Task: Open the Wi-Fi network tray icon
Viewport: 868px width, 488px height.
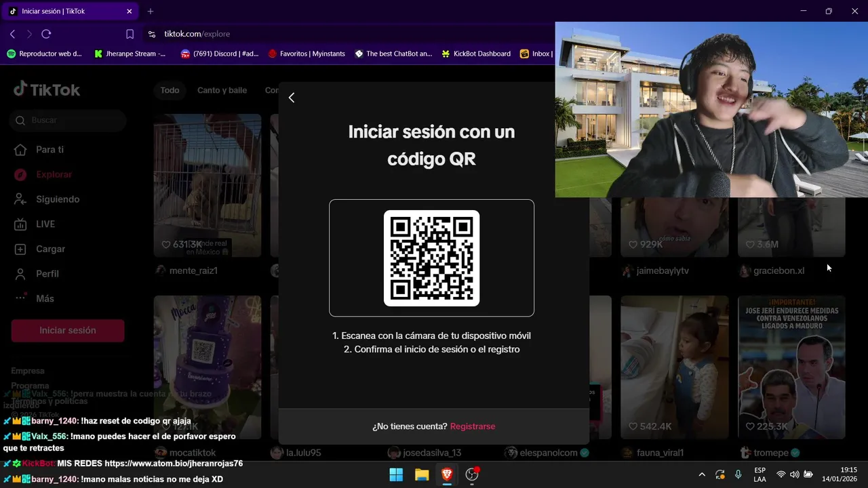Action: point(781,474)
